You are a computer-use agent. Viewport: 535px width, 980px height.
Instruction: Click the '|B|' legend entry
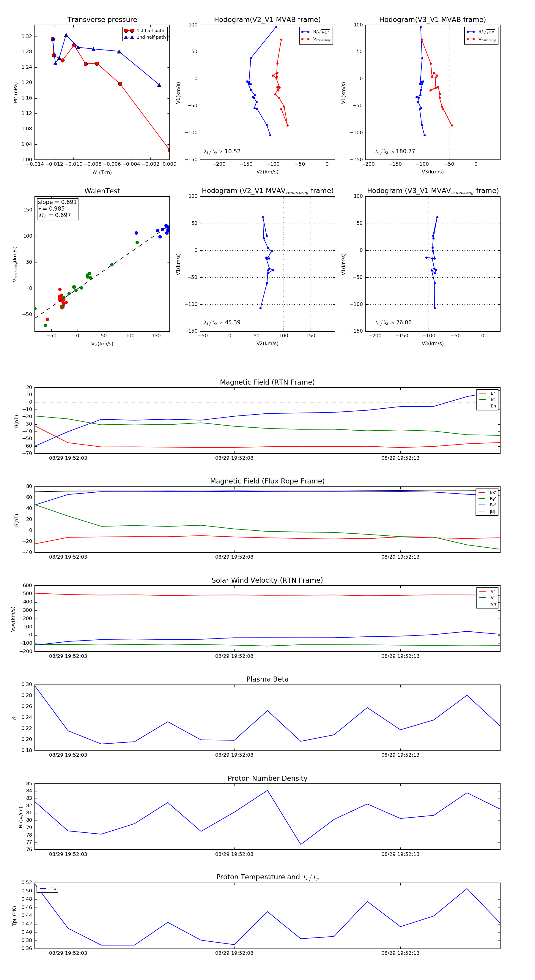[487, 512]
